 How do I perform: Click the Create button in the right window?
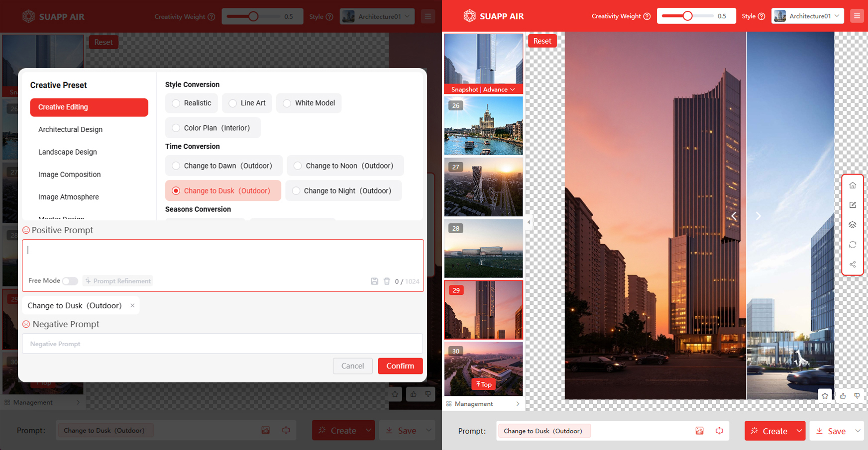click(769, 431)
